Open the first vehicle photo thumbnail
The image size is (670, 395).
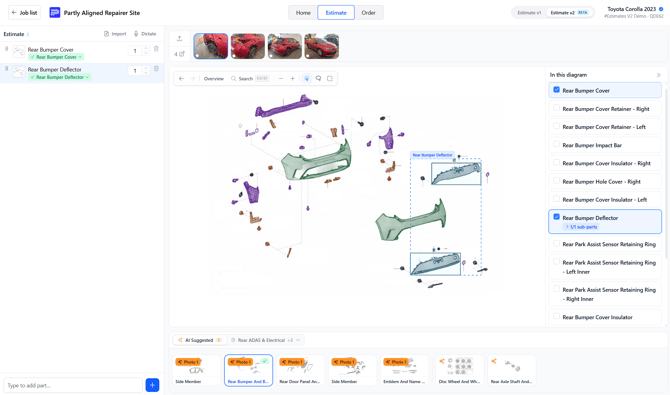pos(211,46)
